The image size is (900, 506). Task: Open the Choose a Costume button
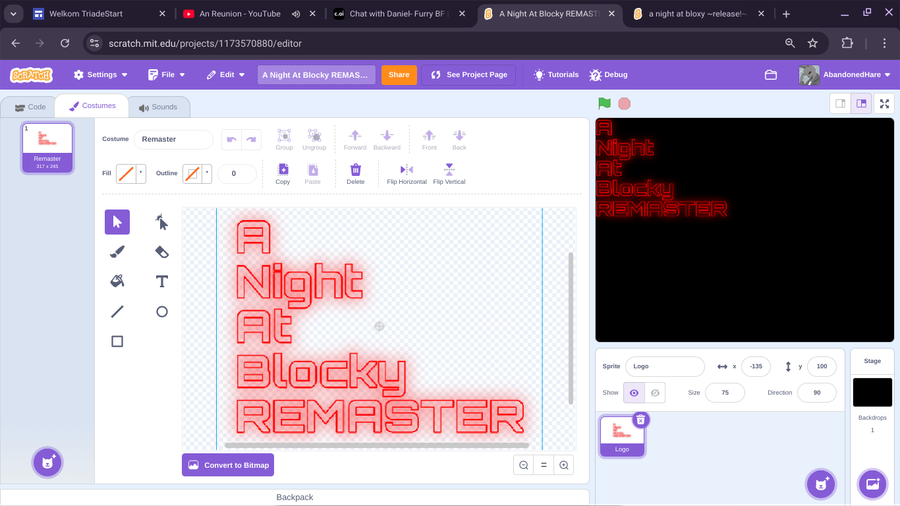47,462
